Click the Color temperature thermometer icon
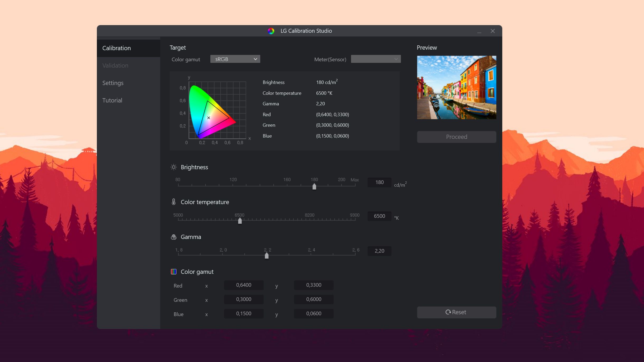The height and width of the screenshot is (362, 644). [x=173, y=202]
